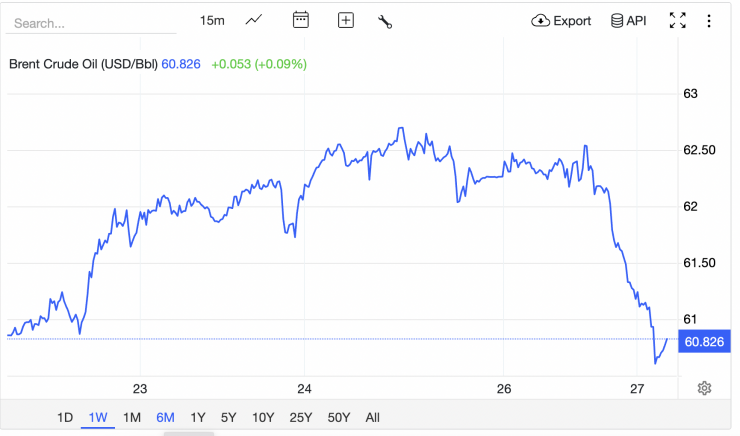Show the 5Y time range
This screenshot has width=740, height=436.
pyautogui.click(x=229, y=417)
